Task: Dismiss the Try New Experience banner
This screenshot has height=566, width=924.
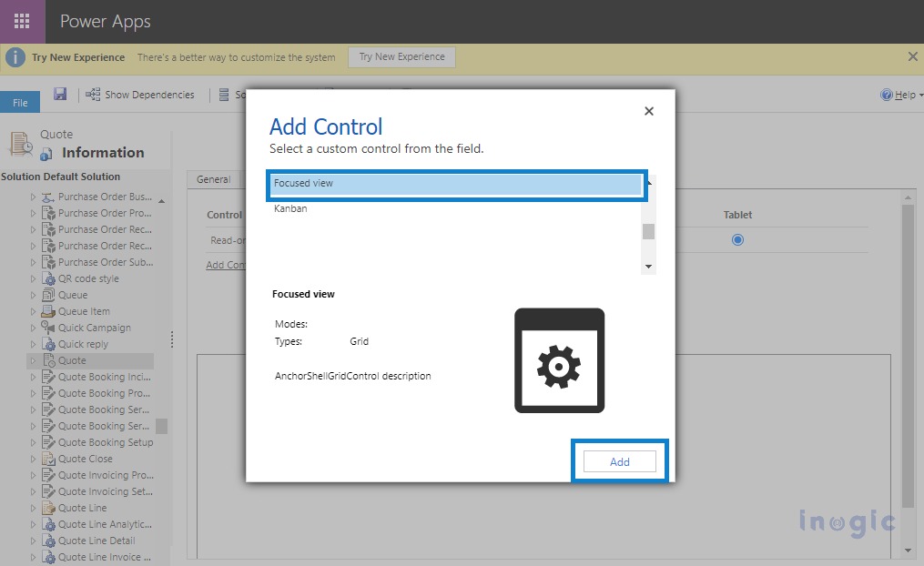Action: (912, 56)
